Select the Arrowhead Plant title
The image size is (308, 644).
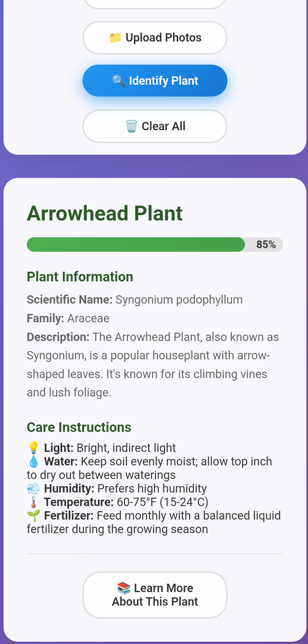(105, 213)
